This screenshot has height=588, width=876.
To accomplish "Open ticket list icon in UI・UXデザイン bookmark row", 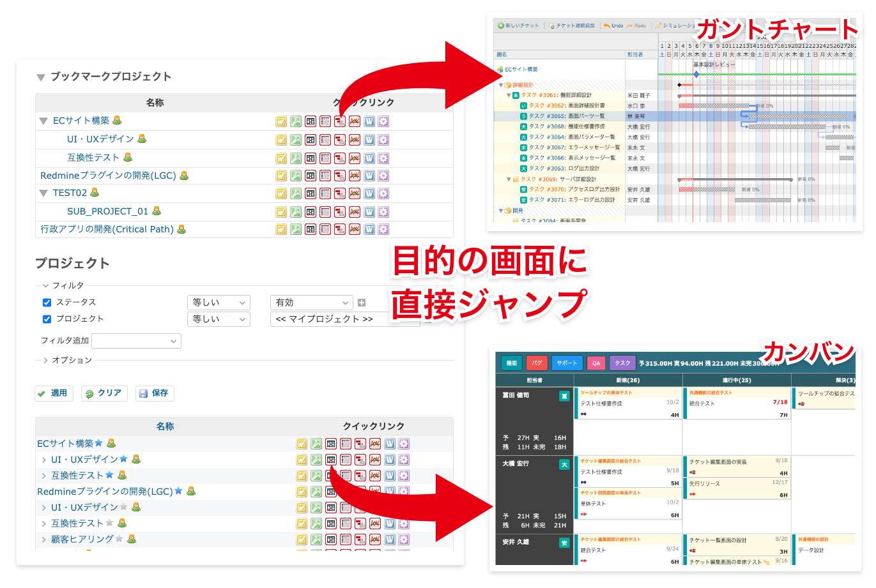I will pos(325,140).
